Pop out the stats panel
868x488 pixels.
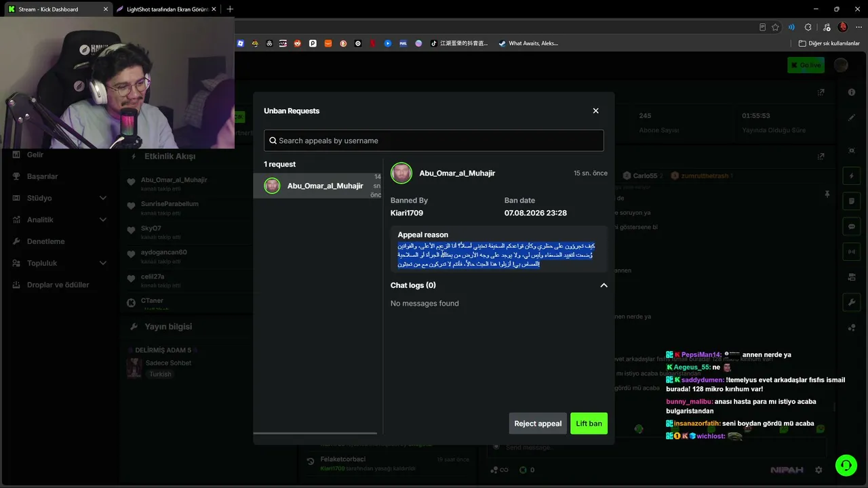(821, 92)
